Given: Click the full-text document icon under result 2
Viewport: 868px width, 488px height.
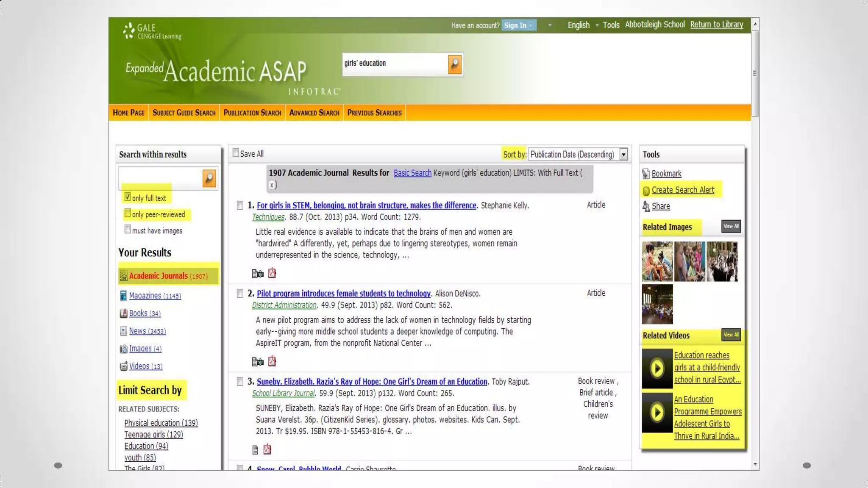Looking at the screenshot, I should click(x=257, y=362).
